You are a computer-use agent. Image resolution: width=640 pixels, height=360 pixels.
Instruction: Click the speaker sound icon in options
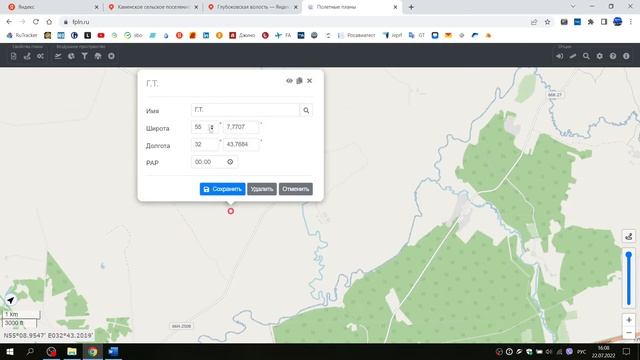[559, 56]
